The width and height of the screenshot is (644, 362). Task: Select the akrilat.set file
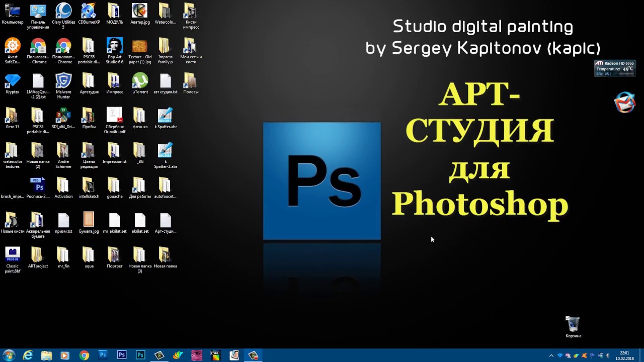pos(140,223)
